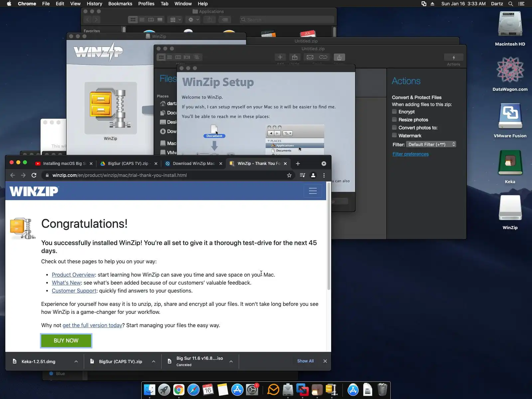Open Keka app in the Dock
This screenshot has height=399, width=532.
click(317, 390)
